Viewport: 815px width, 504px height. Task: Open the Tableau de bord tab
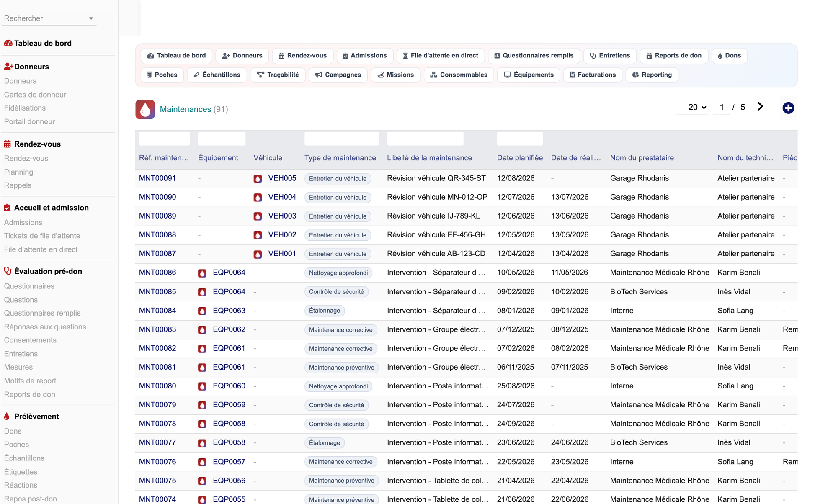(x=176, y=56)
